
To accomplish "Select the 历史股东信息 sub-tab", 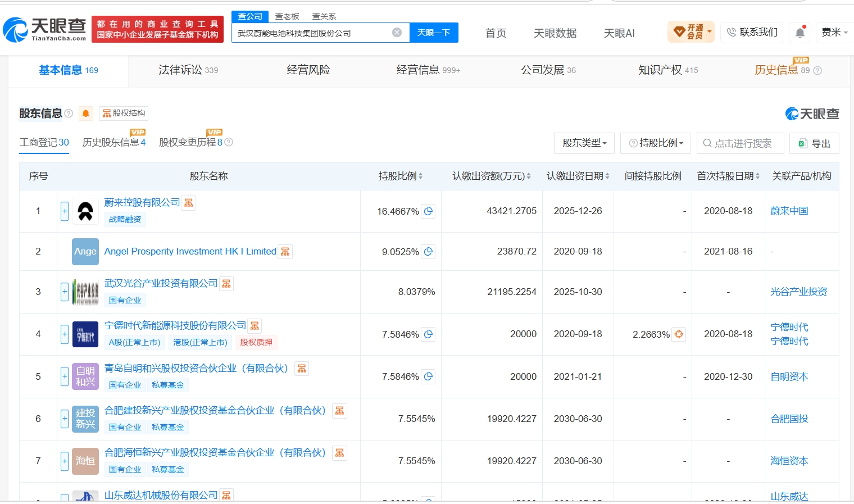I will 114,143.
